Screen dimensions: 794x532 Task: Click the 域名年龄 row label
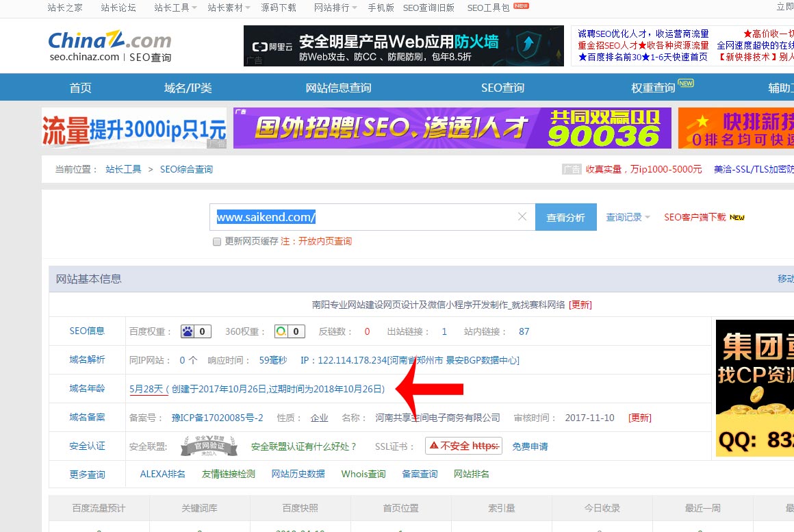click(x=87, y=389)
